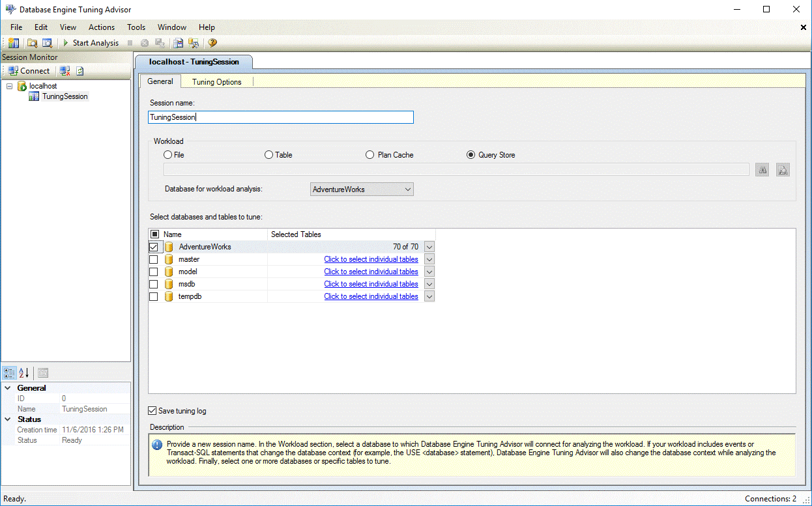Open the Database for workload analysis dropdown
The width and height of the screenshot is (812, 506).
point(409,189)
